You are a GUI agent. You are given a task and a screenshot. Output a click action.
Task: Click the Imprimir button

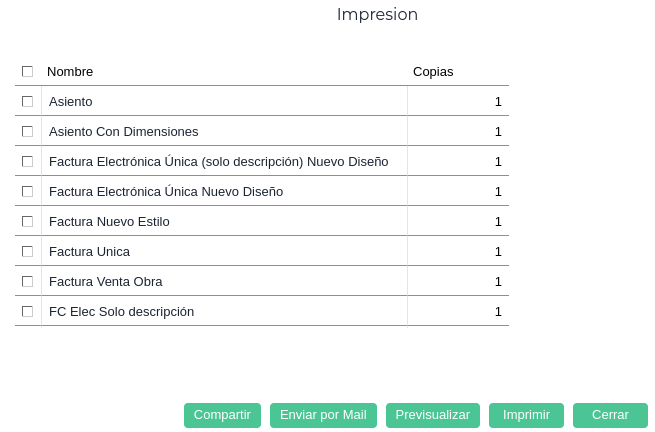point(526,415)
